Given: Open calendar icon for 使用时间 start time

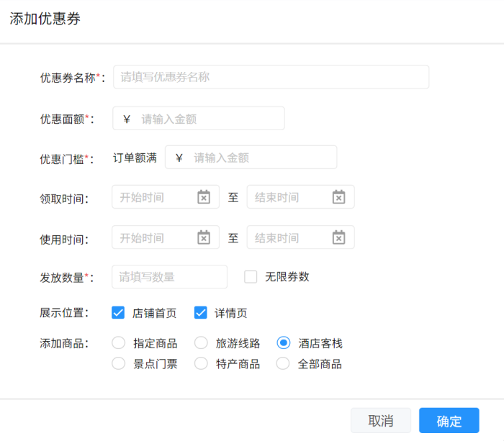Looking at the screenshot, I should coord(204,237).
